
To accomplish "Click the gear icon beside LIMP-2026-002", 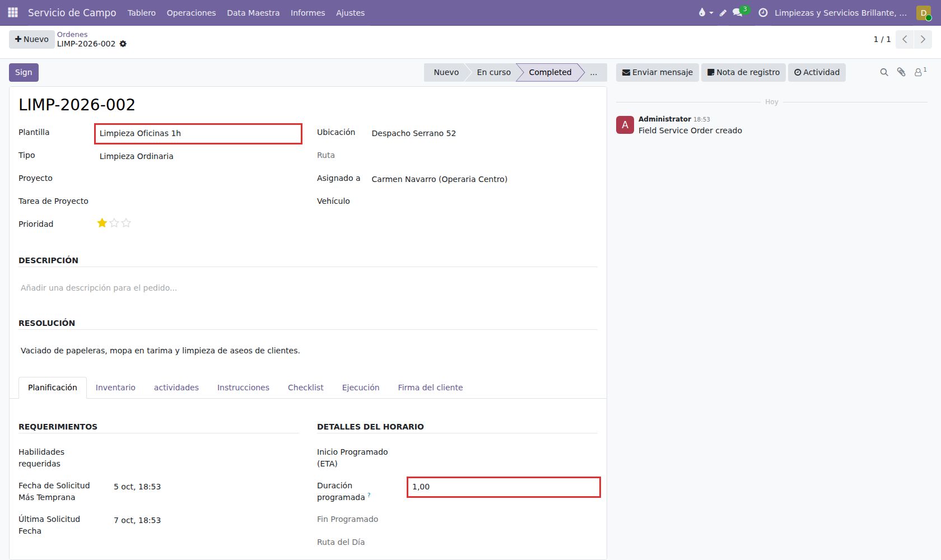I will [123, 44].
